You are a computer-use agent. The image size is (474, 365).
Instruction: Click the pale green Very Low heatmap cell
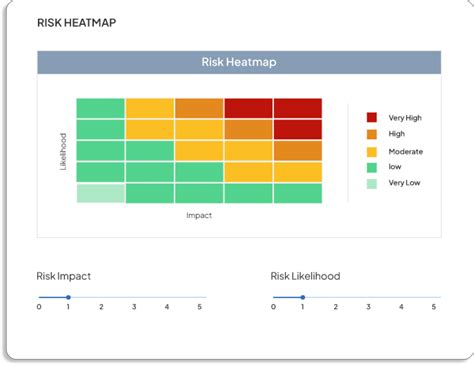101,193
